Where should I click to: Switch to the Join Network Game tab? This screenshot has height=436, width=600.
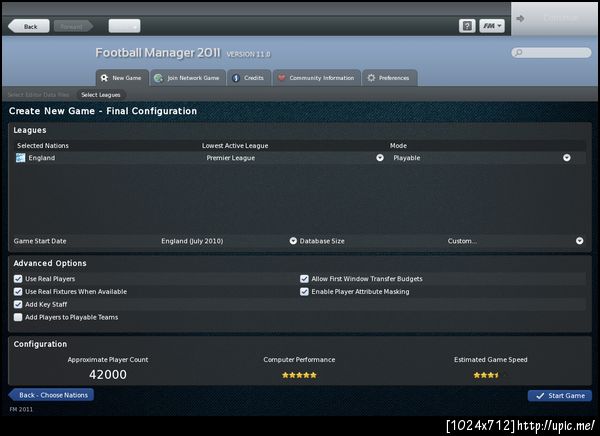188,78
